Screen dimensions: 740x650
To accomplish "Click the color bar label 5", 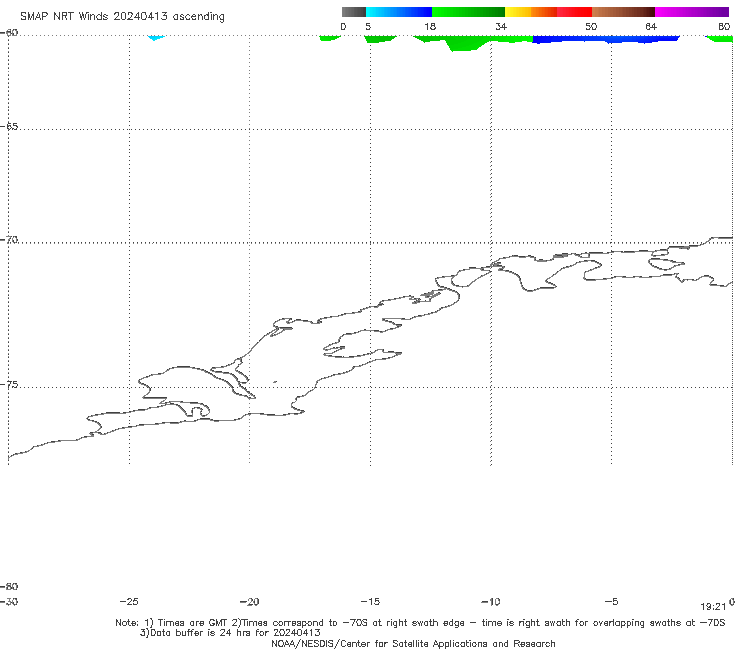I will [368, 26].
